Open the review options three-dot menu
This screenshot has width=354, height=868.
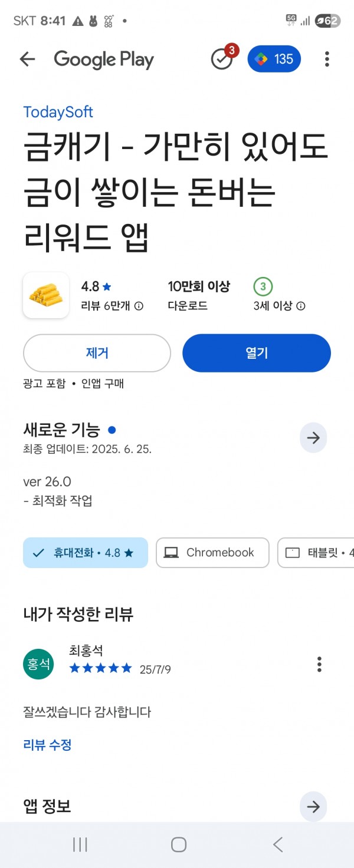[319, 664]
